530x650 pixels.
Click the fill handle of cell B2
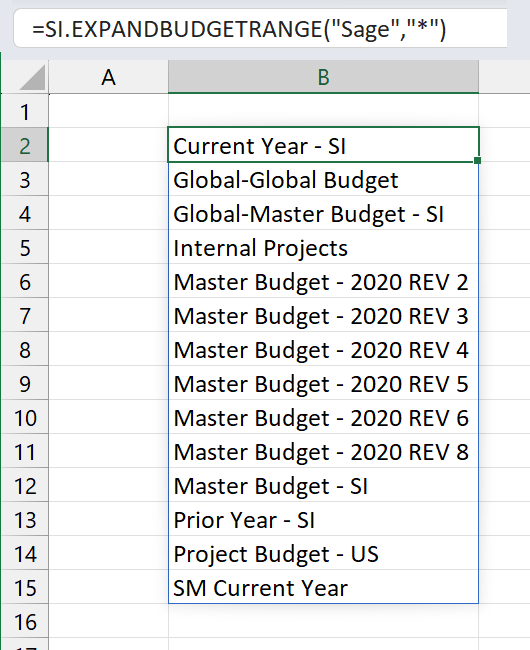click(x=477, y=160)
